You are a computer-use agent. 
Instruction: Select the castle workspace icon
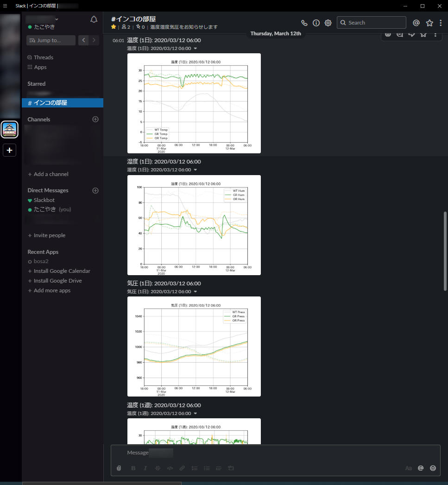point(10,129)
